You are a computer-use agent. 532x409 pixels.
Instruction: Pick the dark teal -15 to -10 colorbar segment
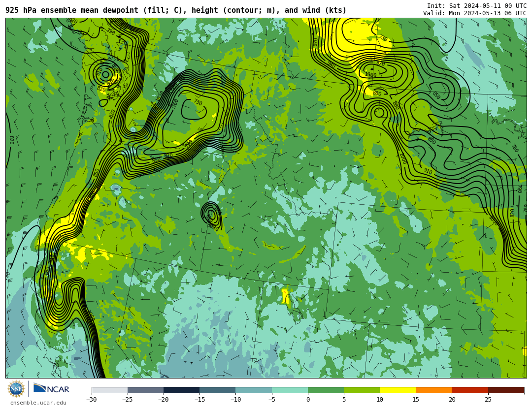click(x=218, y=390)
